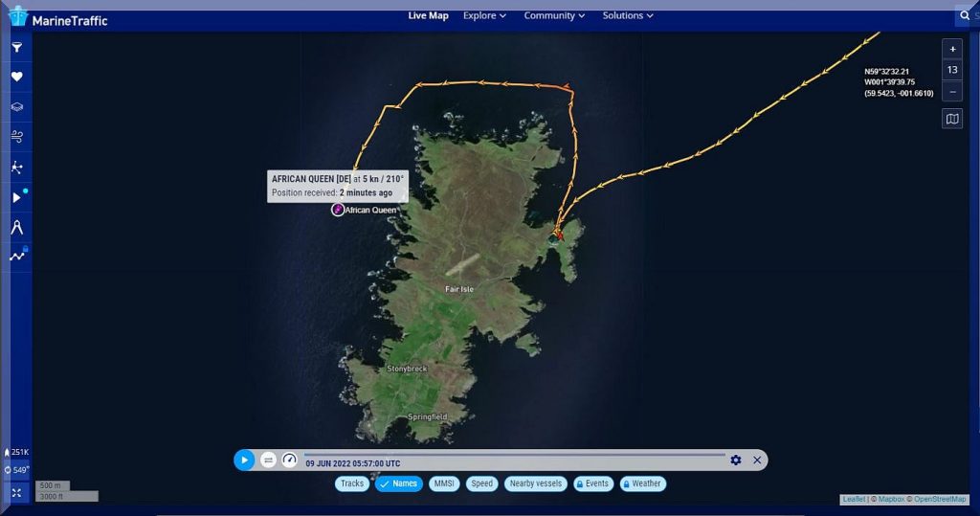Expand the Explore dropdown menu
980x516 pixels.
pyautogui.click(x=484, y=15)
